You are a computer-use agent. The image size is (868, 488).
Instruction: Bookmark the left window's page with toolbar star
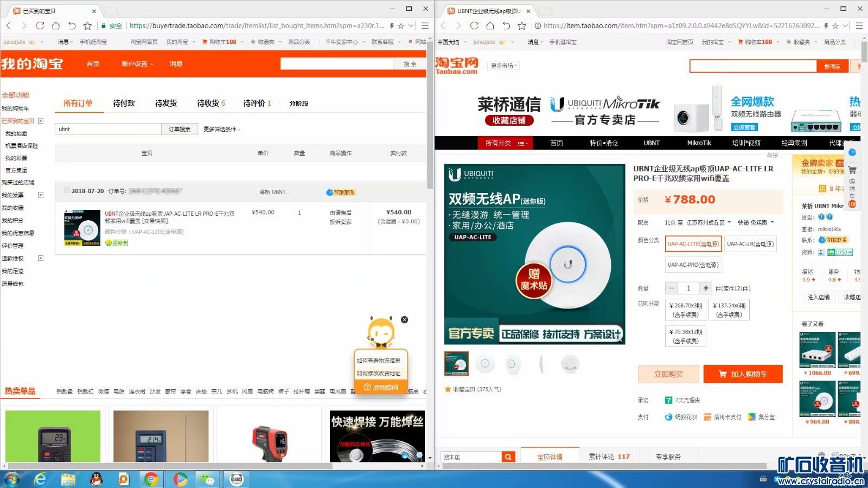[x=87, y=25]
